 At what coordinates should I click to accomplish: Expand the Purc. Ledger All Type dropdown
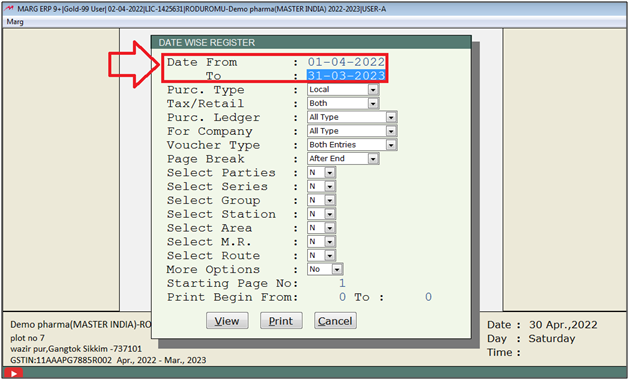pos(352,117)
